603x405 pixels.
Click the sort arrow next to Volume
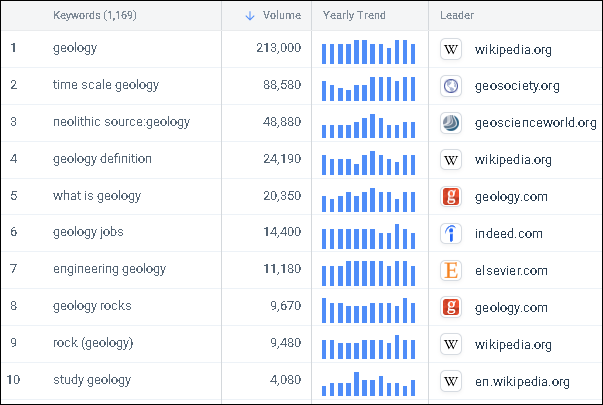[x=250, y=16]
